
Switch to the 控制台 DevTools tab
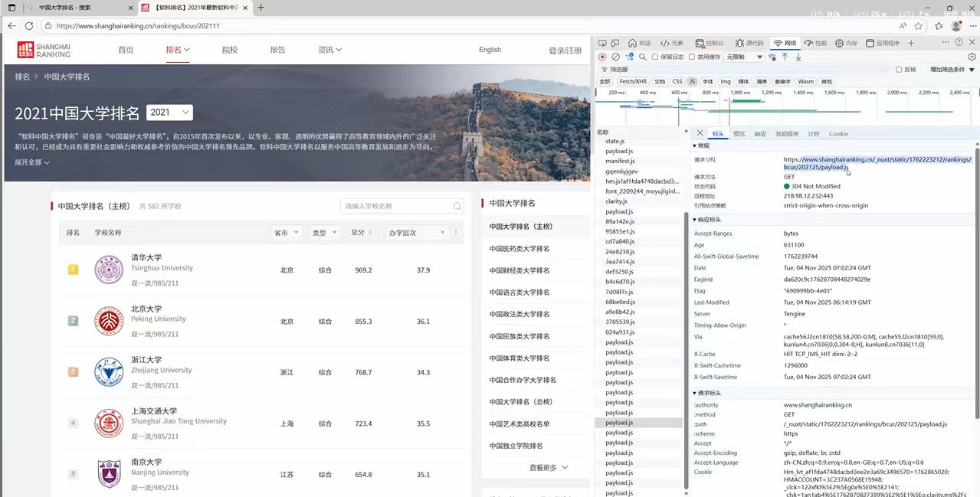710,43
